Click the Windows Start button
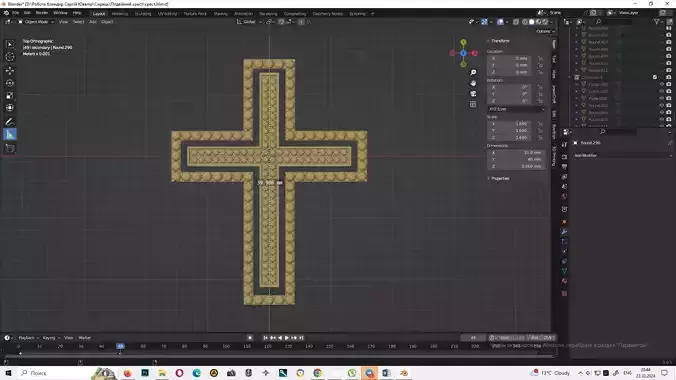This screenshot has height=380, width=676. coord(8,373)
